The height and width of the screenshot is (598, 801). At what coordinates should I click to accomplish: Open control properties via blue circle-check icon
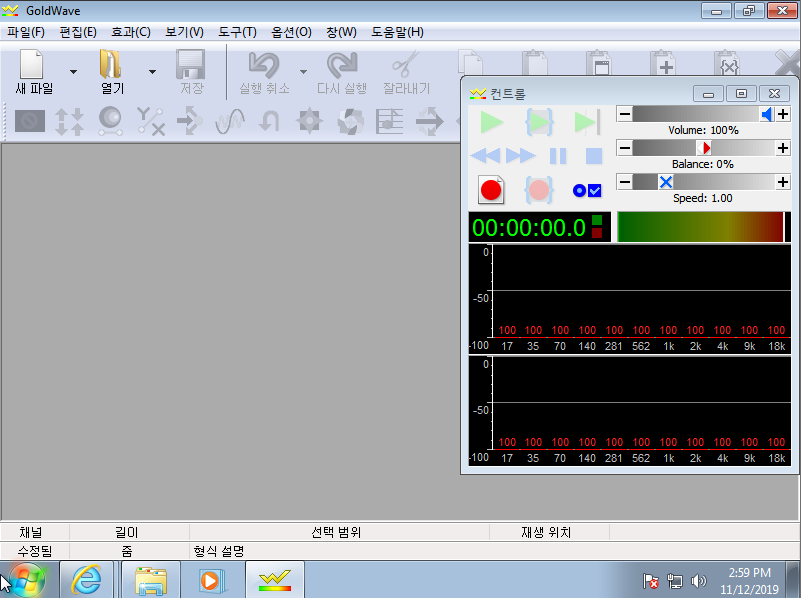[587, 190]
